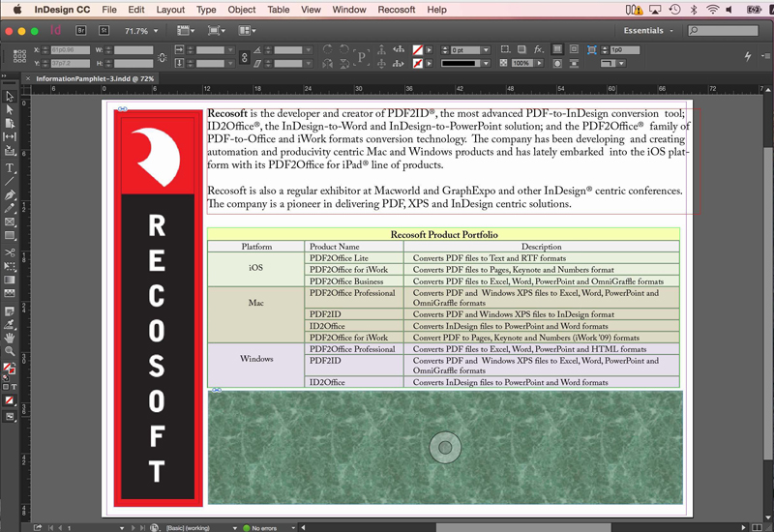
Task: Click the fill color swatch in control panel
Action: click(x=417, y=49)
